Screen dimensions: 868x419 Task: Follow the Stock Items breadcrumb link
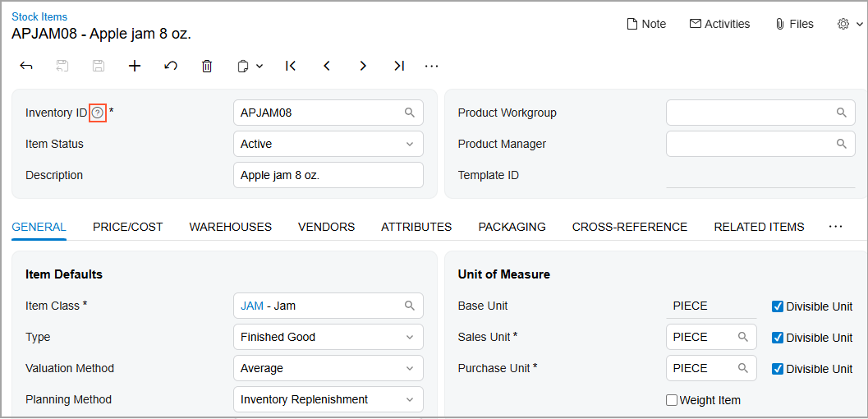pos(39,16)
